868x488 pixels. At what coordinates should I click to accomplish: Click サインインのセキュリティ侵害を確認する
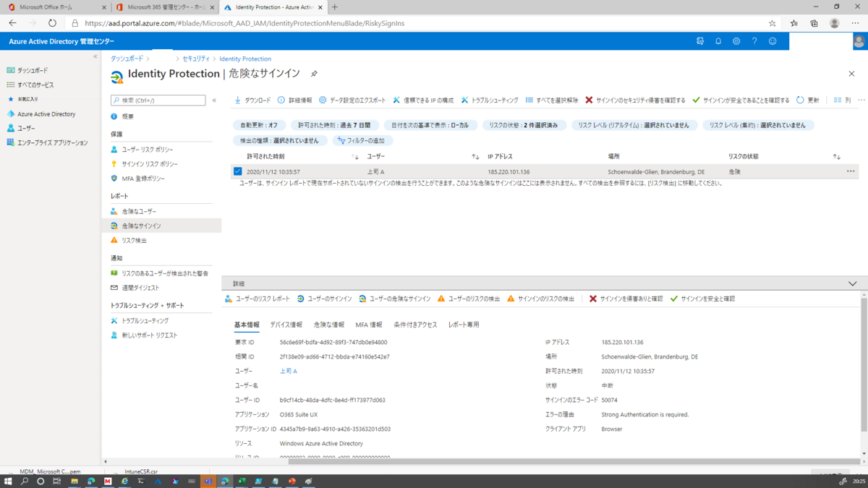[x=635, y=100]
